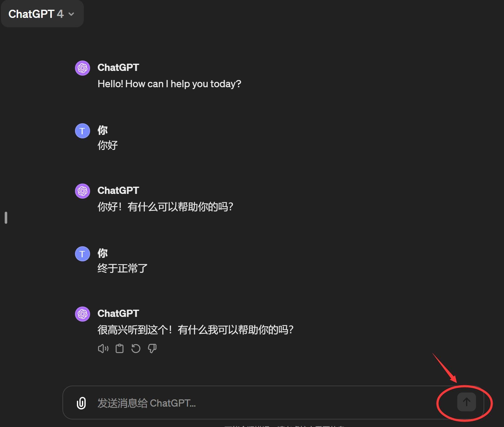
Task: Click the ChatGPT avatar beside the last reply
Action: click(83, 314)
